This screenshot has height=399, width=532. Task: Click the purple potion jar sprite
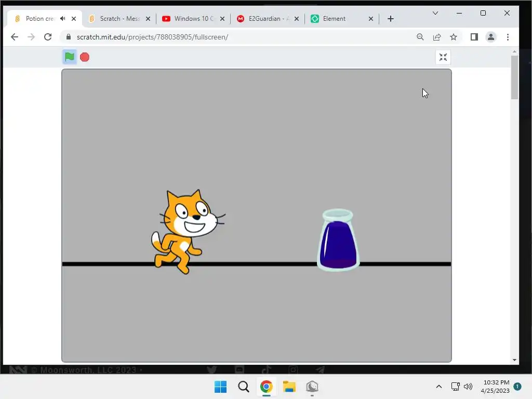(338, 240)
